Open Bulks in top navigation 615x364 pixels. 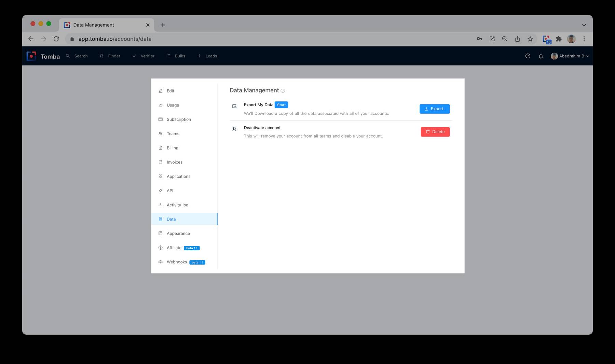[x=176, y=56]
